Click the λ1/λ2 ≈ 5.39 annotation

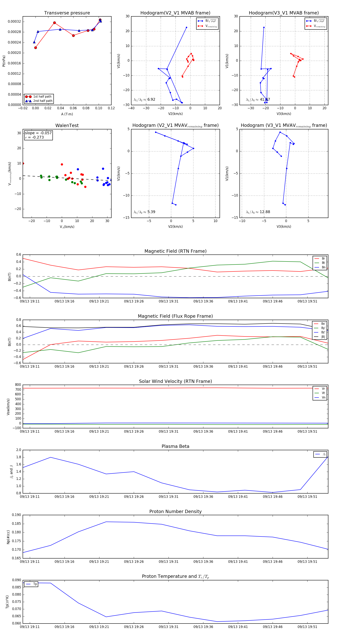(x=144, y=212)
